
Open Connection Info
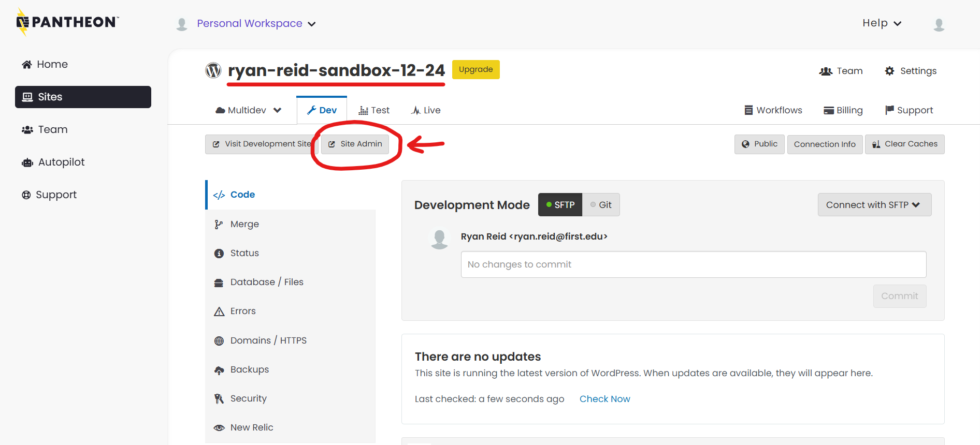pos(825,144)
